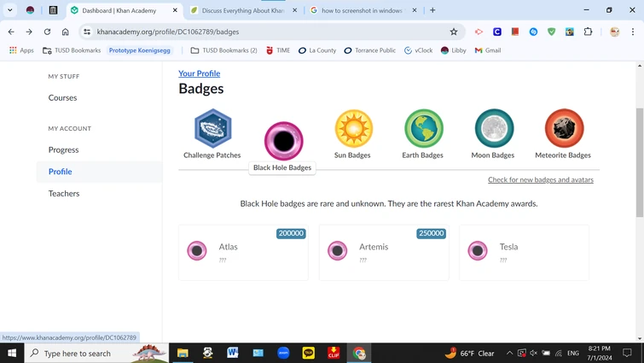Viewport: 644px width, 363px height.
Task: Open File Explorer from taskbar
Action: [x=183, y=353]
